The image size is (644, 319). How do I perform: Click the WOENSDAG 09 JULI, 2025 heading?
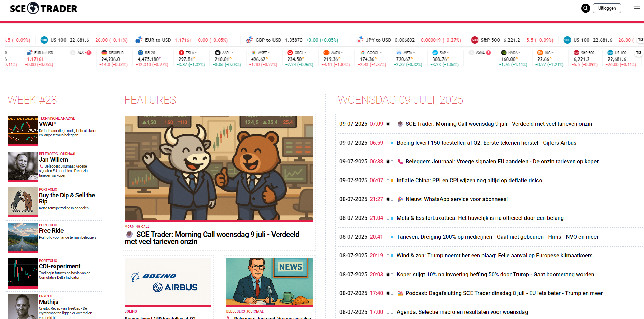point(401,100)
